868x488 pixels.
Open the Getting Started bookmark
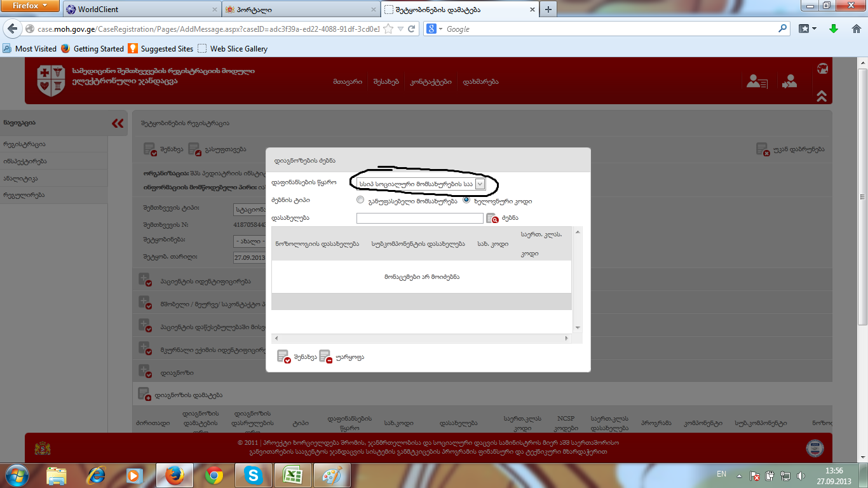click(x=98, y=48)
